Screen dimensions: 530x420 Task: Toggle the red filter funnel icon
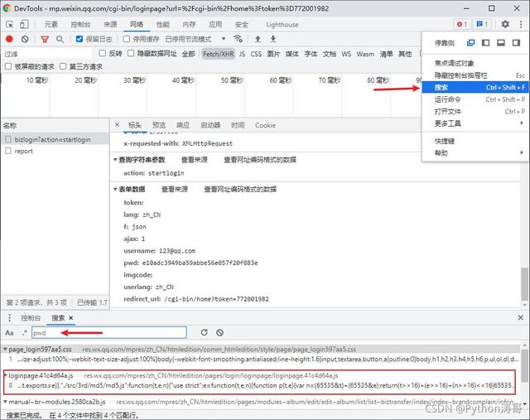click(x=44, y=39)
